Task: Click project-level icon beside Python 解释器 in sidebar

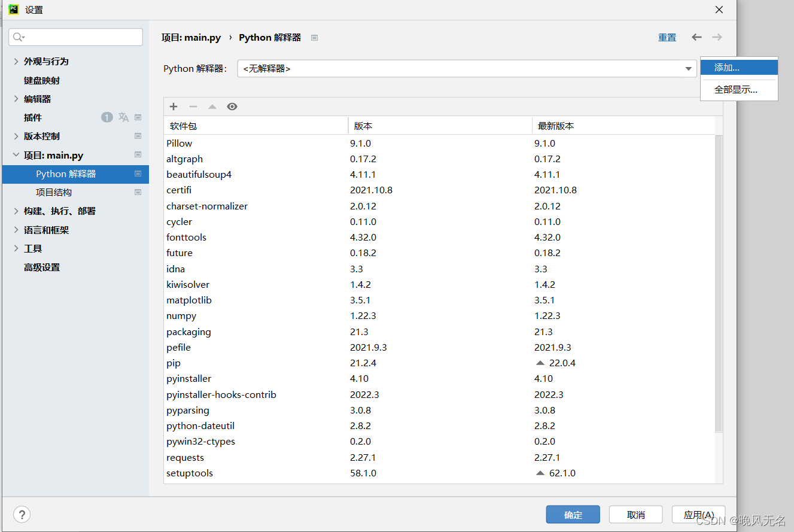Action: 138,174
